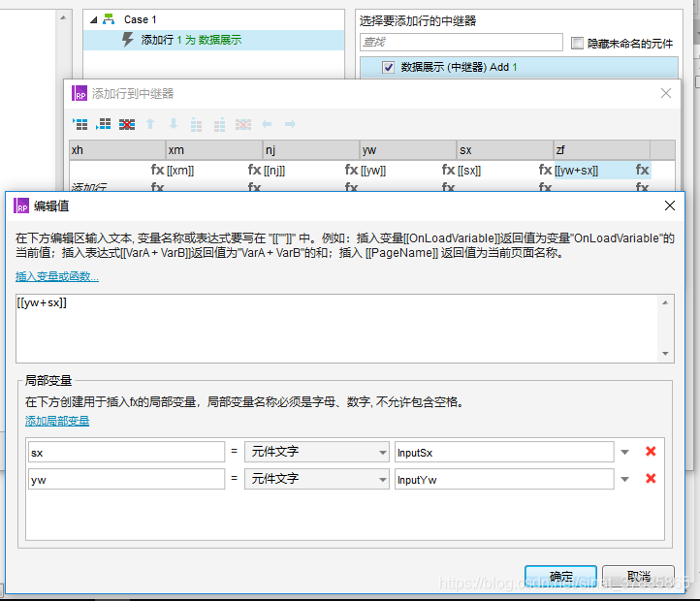Click the expression editing text area
Viewport: 700px width, 601px height.
point(337,329)
